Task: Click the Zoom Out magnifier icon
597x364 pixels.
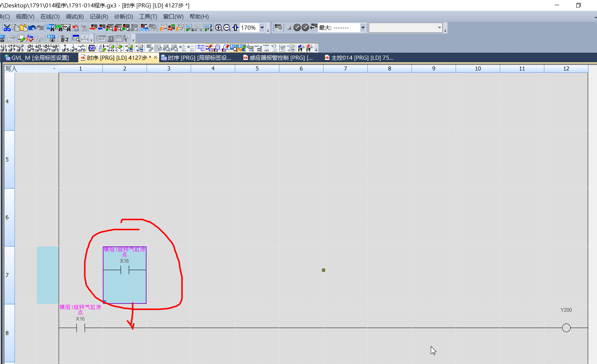Action: pyautogui.click(x=227, y=28)
